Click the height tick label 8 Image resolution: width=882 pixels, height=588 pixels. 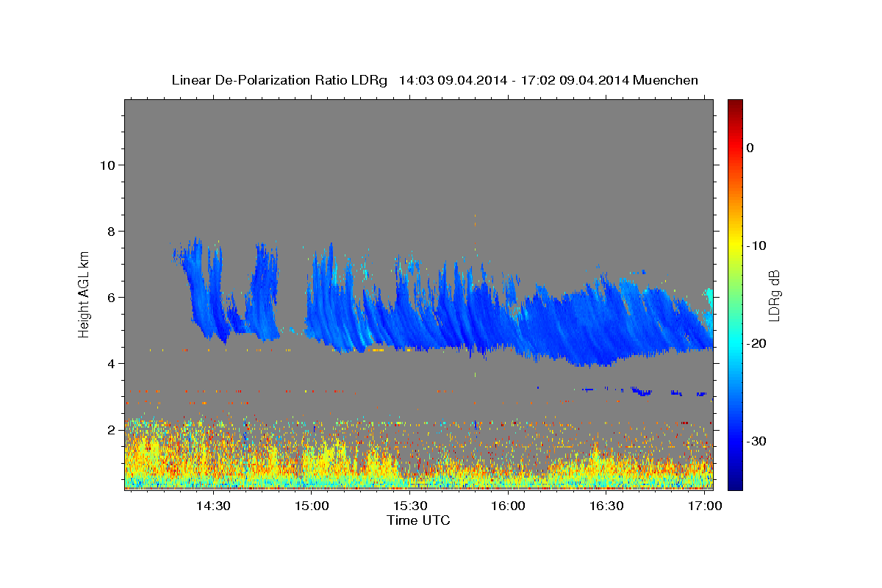click(111, 232)
